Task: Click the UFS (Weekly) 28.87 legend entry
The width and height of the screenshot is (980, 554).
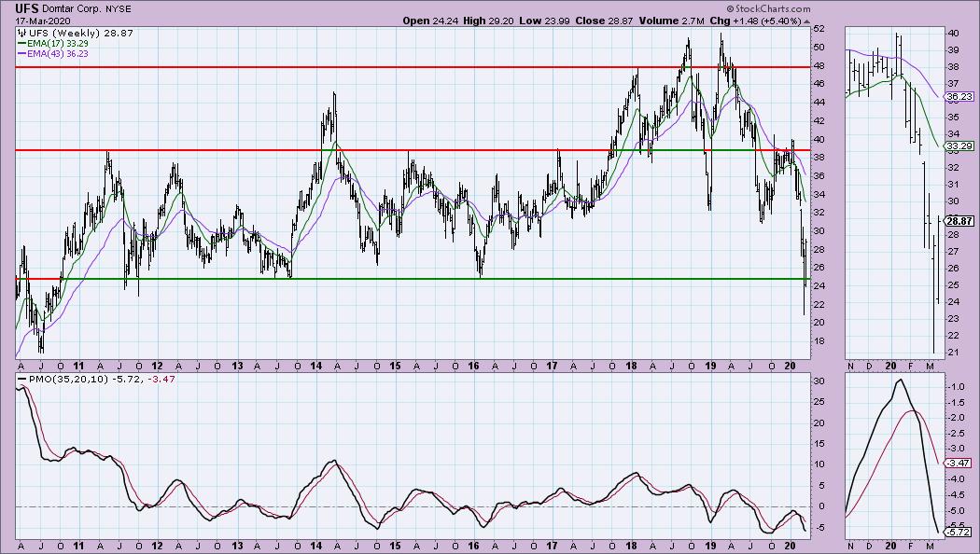Action: tap(81, 33)
